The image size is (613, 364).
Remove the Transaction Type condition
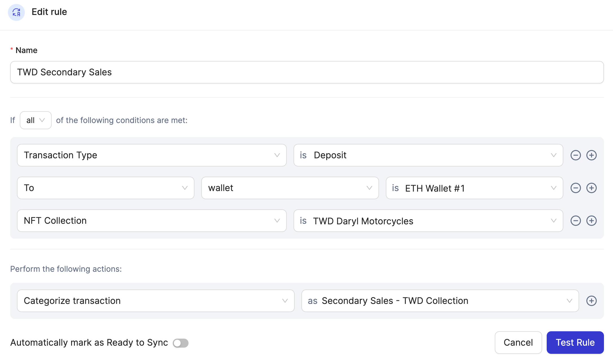pyautogui.click(x=575, y=155)
